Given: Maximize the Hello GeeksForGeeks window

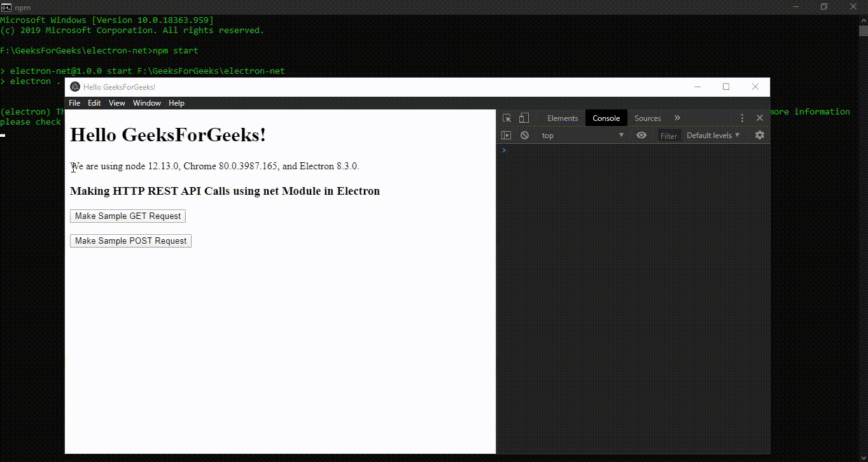Looking at the screenshot, I should [726, 87].
